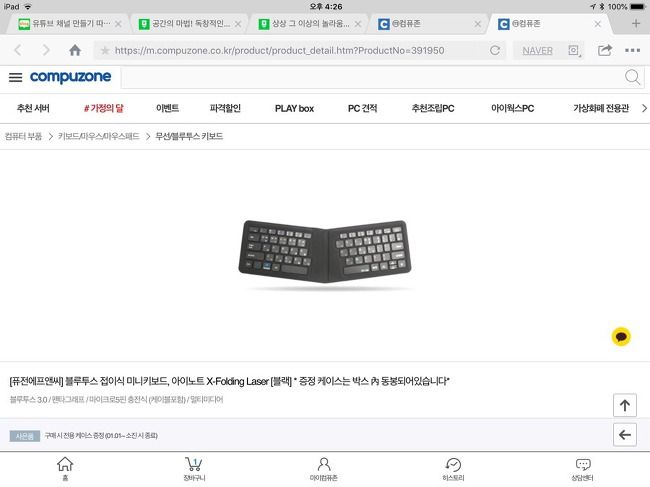The image size is (650, 487).
Task: Open the shopping cart in bottom bar
Action: 194,469
